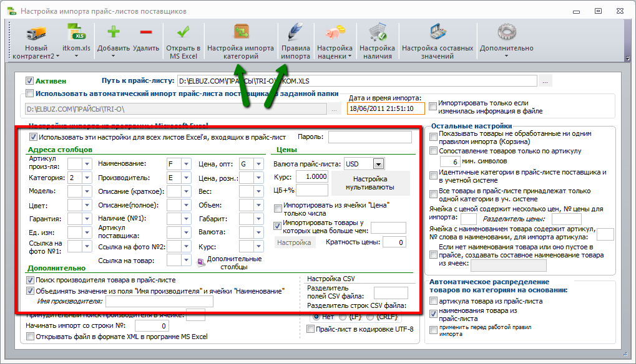Click the Пароль input field
636x364 pixels.
370,137
